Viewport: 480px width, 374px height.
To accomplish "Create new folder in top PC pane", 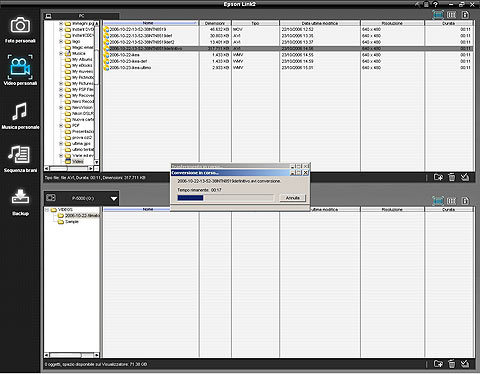I will point(438,177).
